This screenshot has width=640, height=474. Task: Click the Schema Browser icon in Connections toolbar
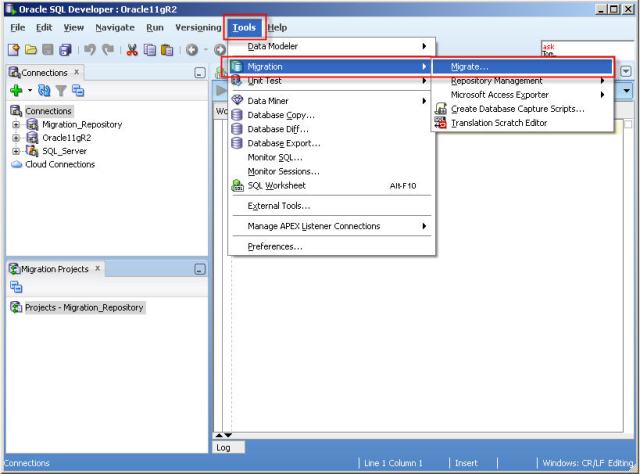pyautogui.click(x=78, y=90)
